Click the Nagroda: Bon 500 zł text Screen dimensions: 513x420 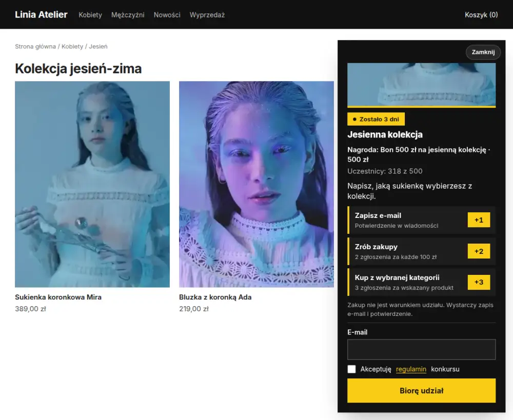click(x=419, y=154)
